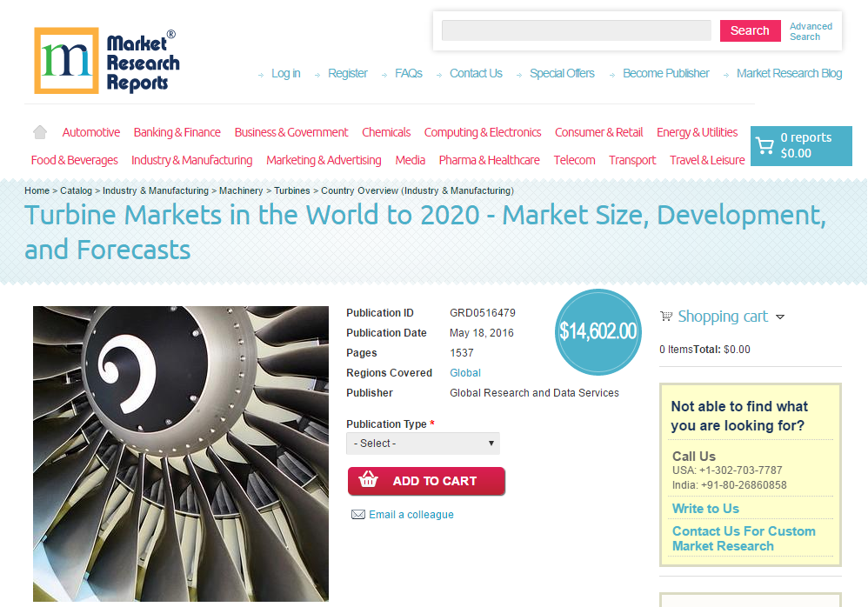Open the Register link

(348, 73)
